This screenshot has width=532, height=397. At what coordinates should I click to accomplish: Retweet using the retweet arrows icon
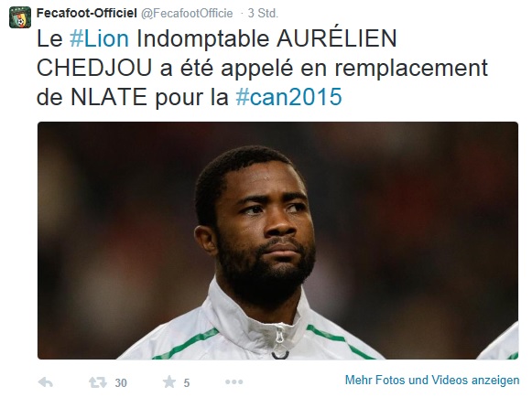(97, 382)
